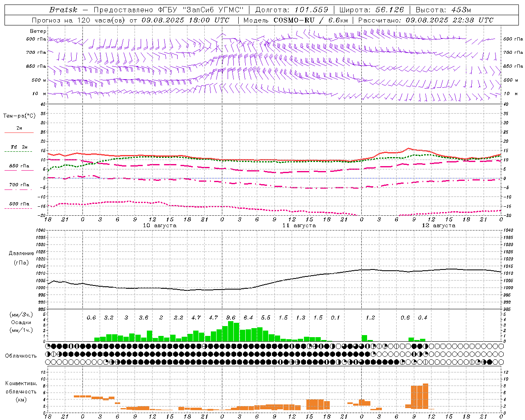Image resolution: width=525 pixels, height=420 pixels.
Task: Select the elevation text Высота: 453м
Action: click(443, 10)
